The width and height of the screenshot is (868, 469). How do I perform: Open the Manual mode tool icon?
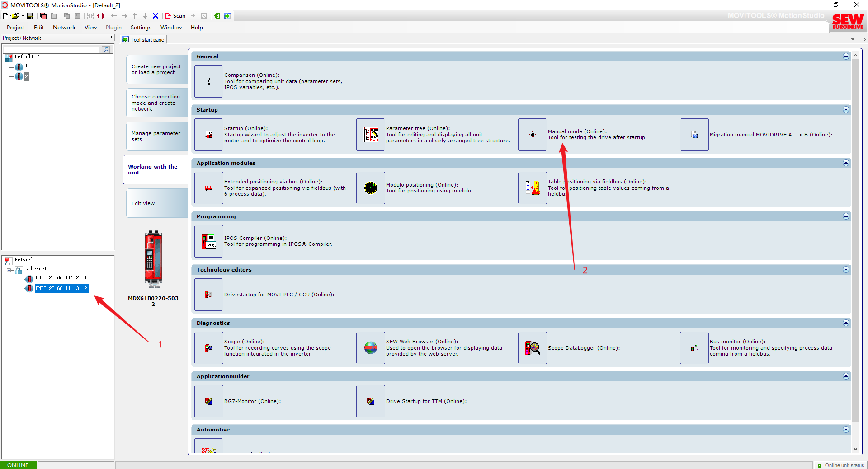532,135
